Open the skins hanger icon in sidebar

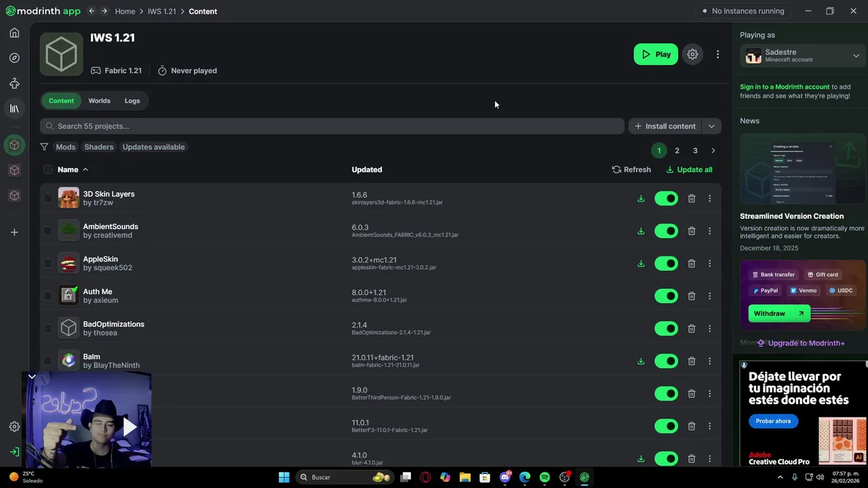(14, 83)
